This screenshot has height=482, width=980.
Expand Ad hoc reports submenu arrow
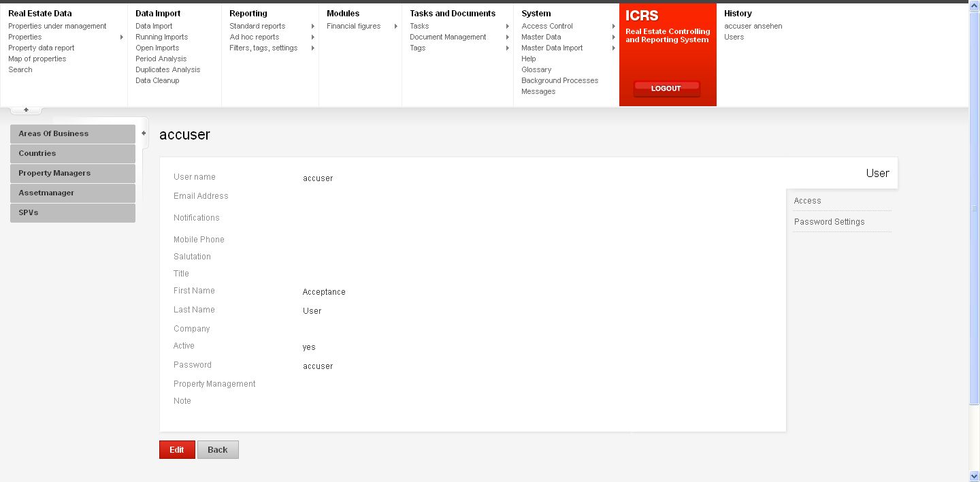pyautogui.click(x=313, y=37)
